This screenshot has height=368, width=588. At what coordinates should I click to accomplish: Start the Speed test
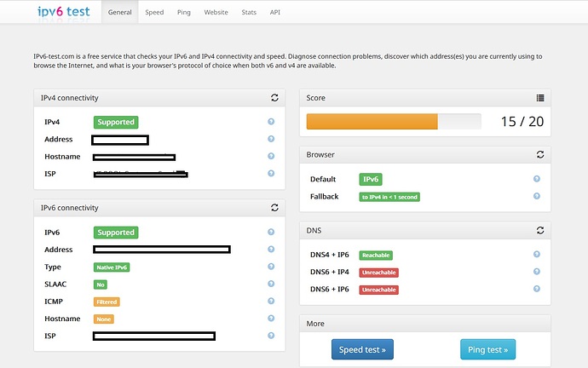362,349
